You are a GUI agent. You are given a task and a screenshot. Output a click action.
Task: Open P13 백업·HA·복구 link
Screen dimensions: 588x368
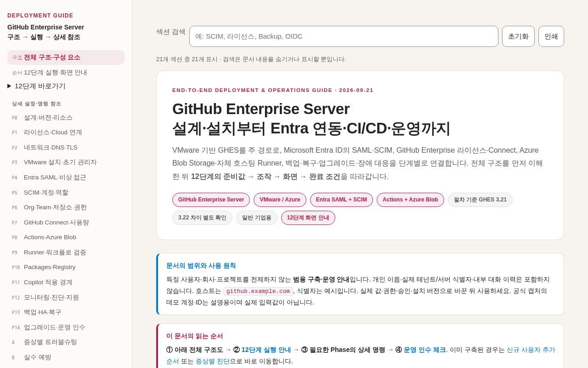pyautogui.click(x=66, y=312)
